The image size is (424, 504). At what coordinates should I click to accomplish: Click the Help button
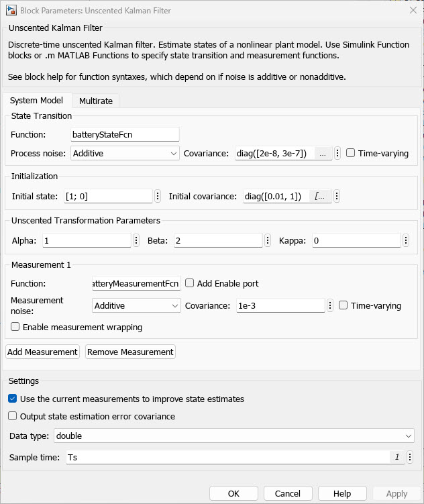click(342, 493)
